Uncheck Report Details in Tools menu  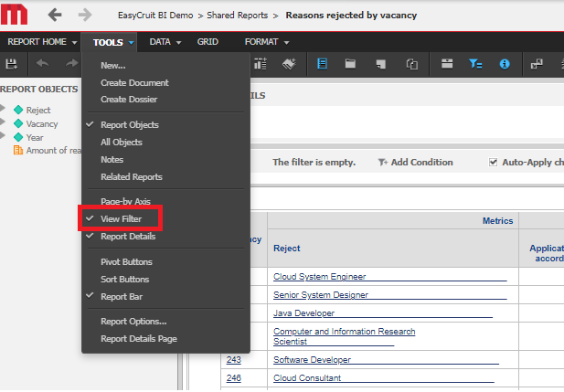pos(128,237)
